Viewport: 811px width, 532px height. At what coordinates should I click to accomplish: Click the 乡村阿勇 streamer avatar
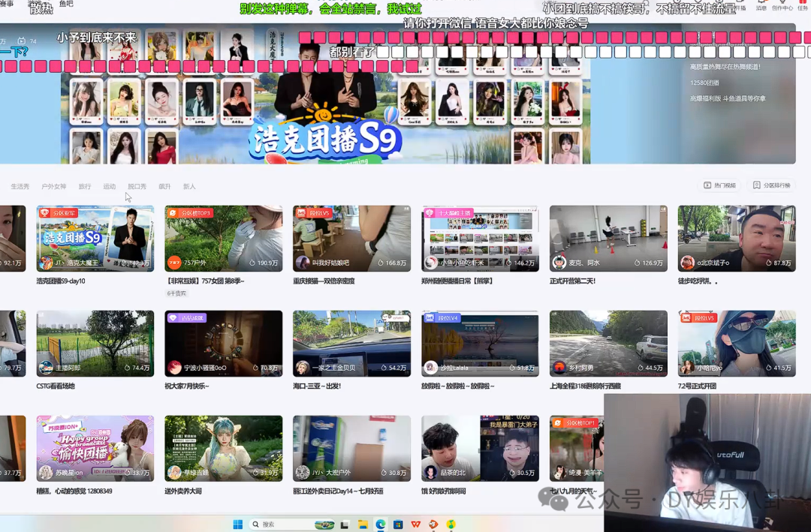click(559, 368)
